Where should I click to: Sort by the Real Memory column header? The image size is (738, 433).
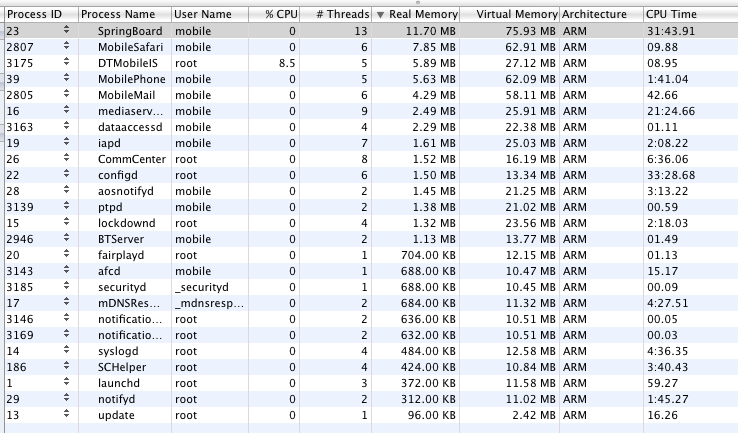[416, 14]
